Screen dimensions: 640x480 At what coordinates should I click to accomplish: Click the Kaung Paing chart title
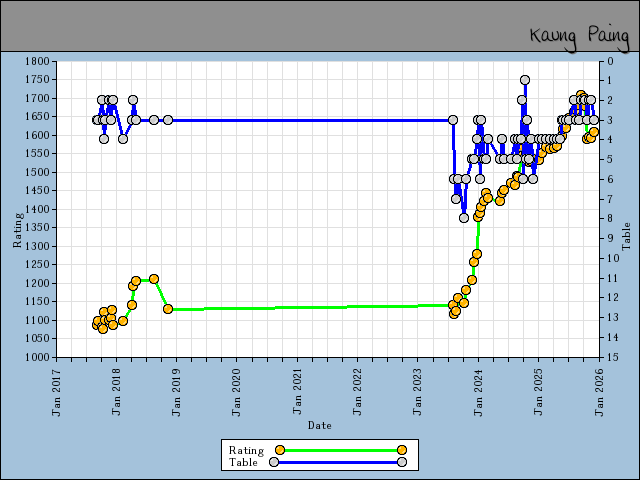579,35
